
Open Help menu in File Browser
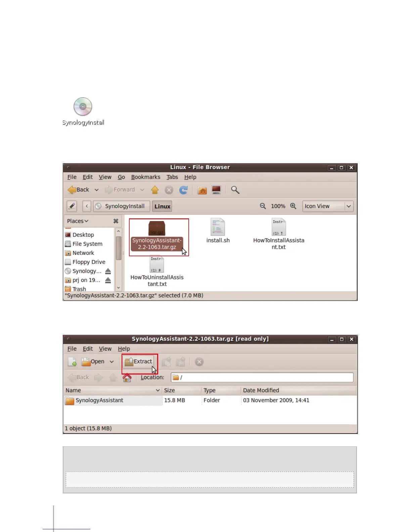pyautogui.click(x=190, y=177)
